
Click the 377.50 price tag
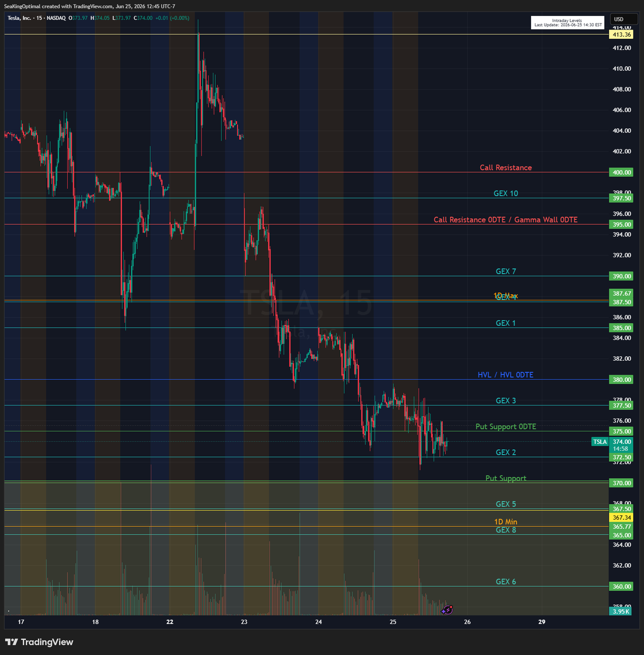pyautogui.click(x=622, y=406)
